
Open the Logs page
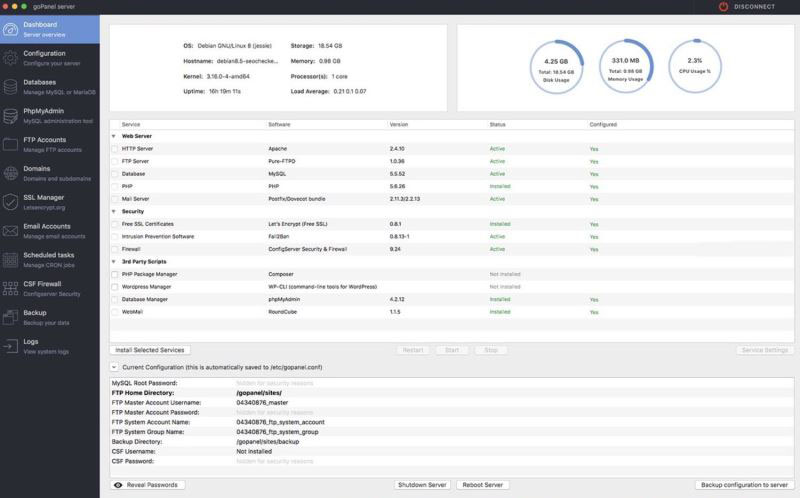(x=50, y=346)
